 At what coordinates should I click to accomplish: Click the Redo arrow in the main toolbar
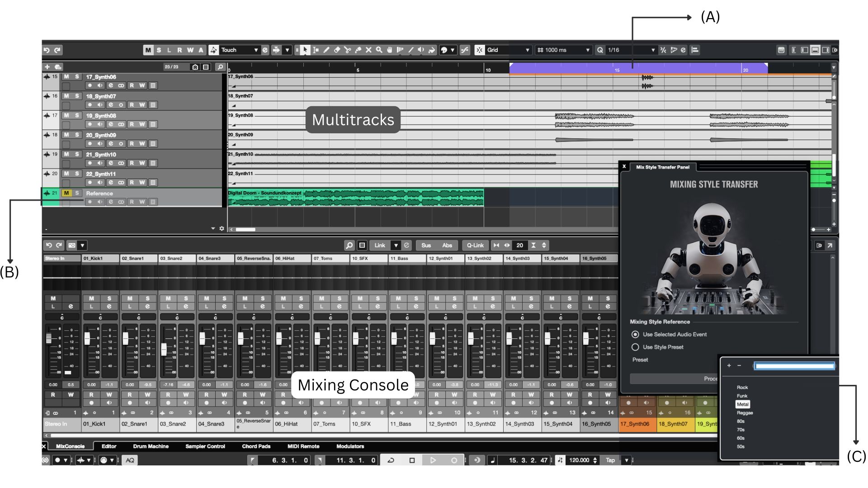click(x=57, y=50)
